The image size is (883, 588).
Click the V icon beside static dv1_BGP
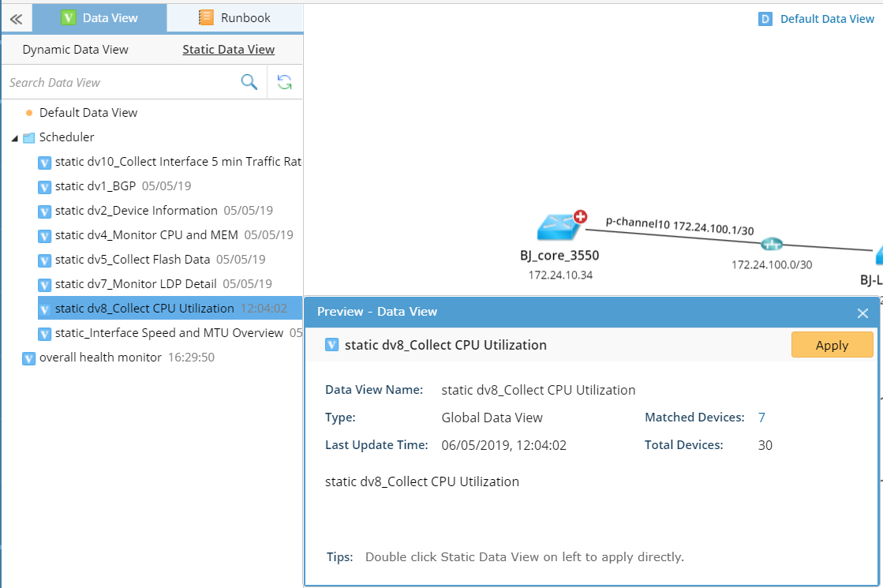44,187
